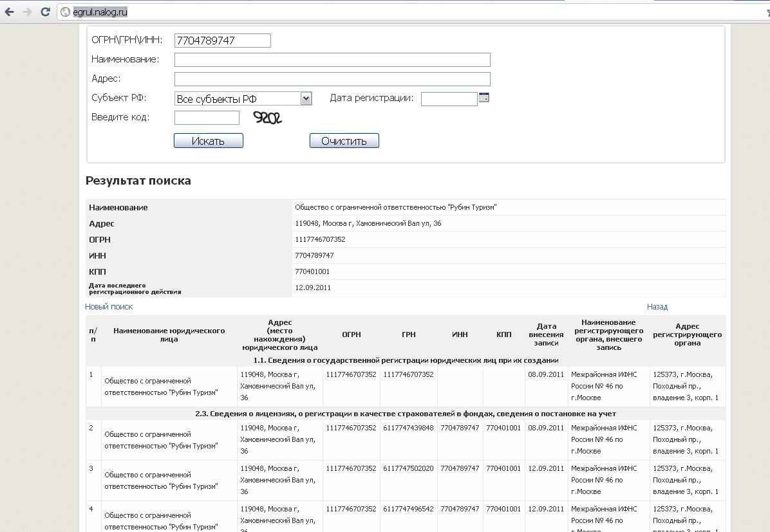Click the Введите код captcha input
The image size is (770, 532).
pos(207,118)
